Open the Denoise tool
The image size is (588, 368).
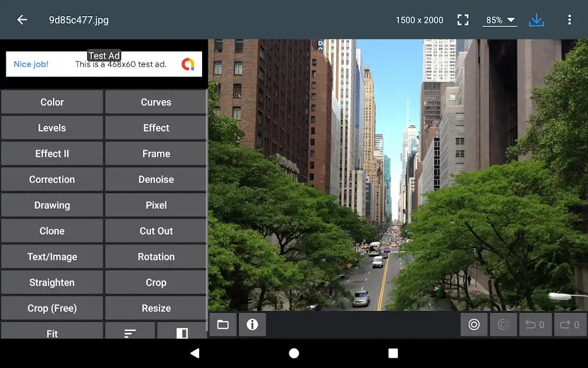click(x=156, y=179)
